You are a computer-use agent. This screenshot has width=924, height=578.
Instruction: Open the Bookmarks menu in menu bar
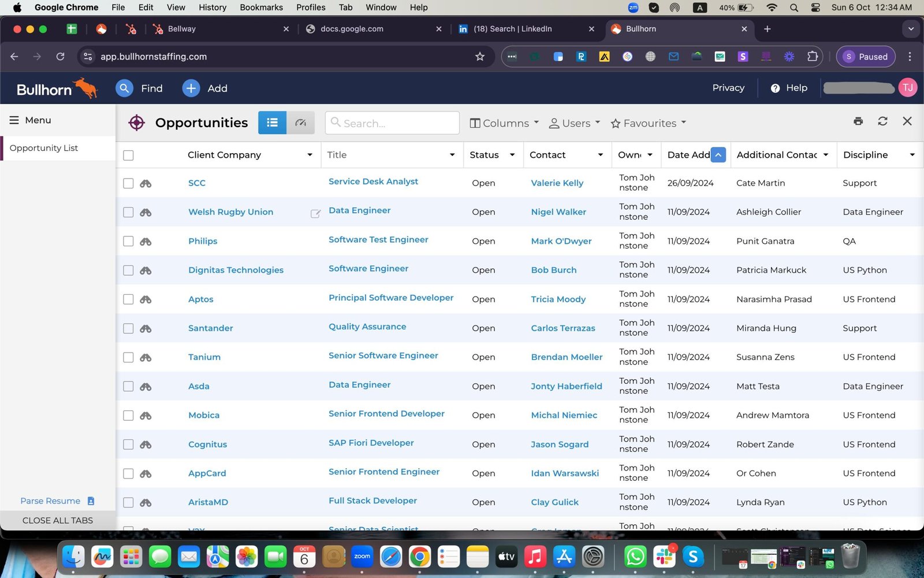pos(261,8)
